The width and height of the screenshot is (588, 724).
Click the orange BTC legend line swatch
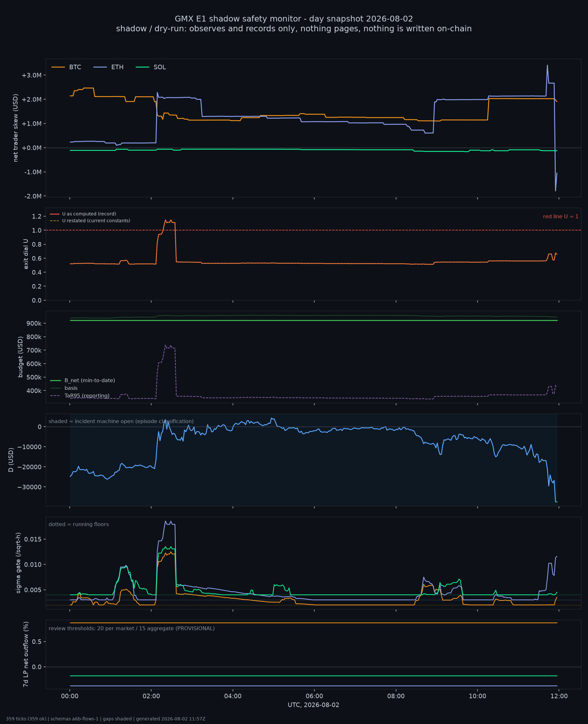click(58, 67)
